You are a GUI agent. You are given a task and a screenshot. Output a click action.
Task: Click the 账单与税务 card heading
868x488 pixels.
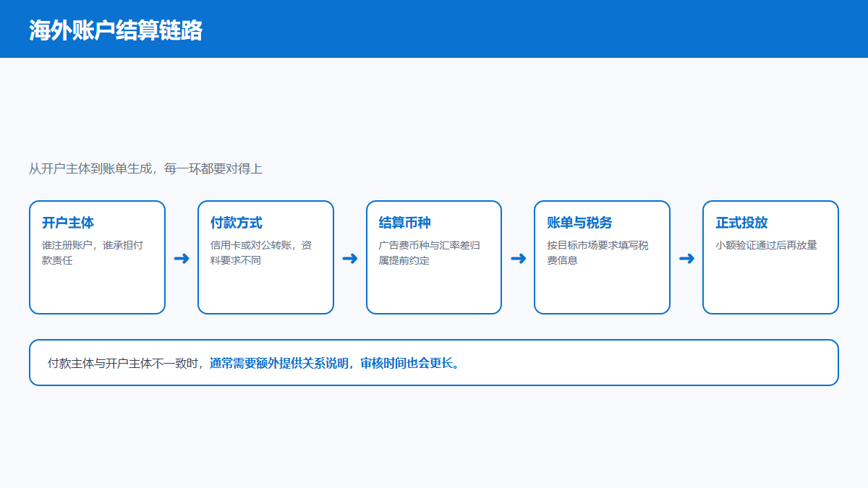pyautogui.click(x=580, y=223)
